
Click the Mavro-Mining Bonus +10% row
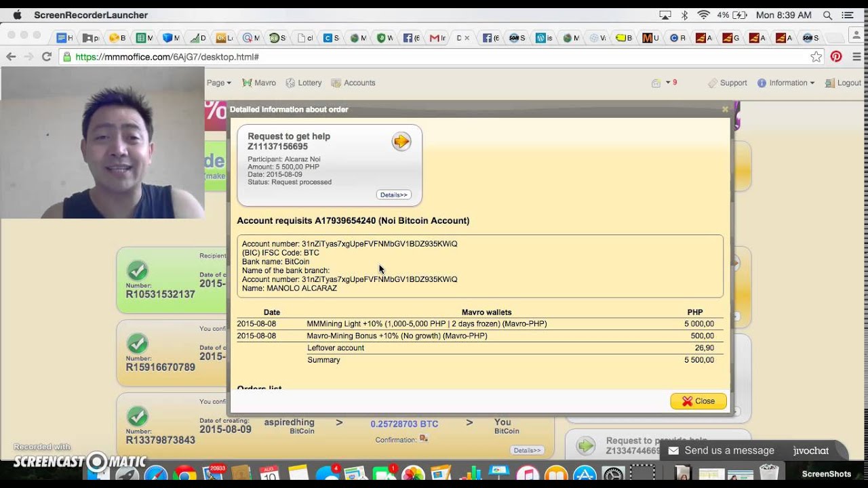coord(480,335)
